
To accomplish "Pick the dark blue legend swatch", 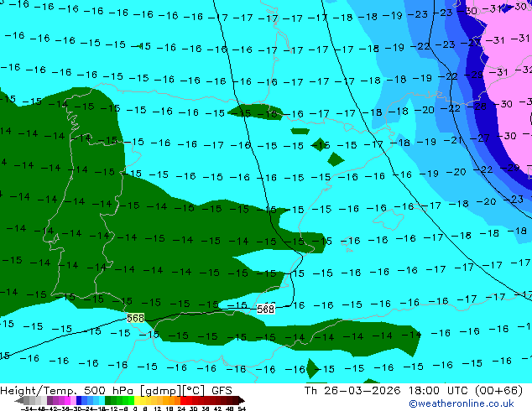I will click(x=79, y=400).
